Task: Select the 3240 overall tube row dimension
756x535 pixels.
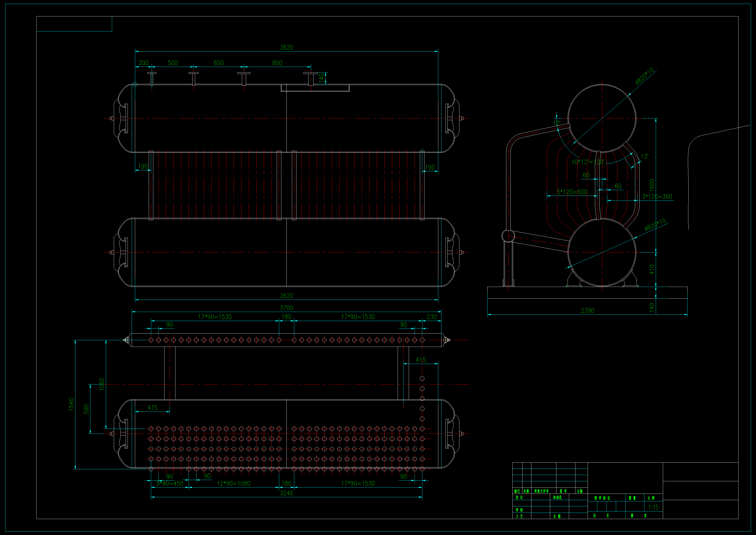Action: (286, 493)
